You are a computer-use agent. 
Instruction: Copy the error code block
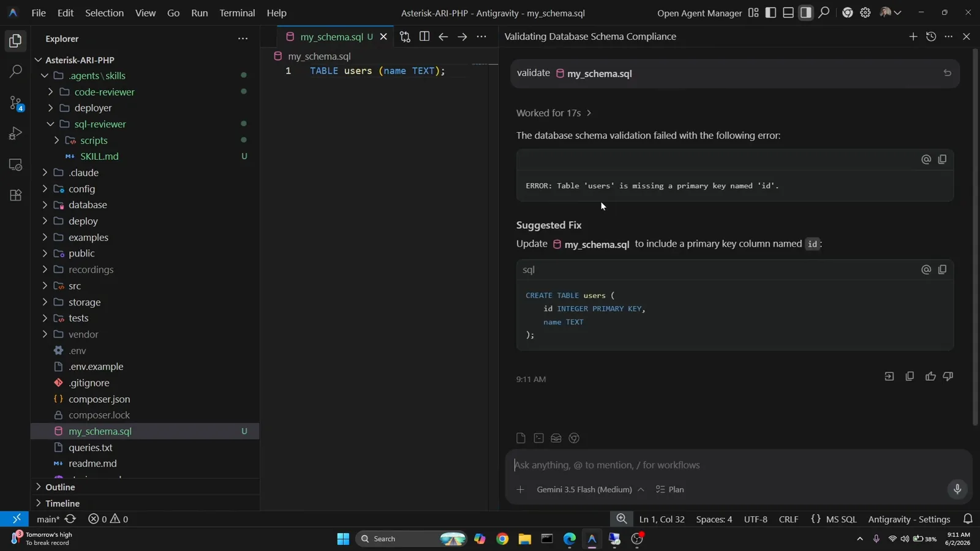click(942, 159)
